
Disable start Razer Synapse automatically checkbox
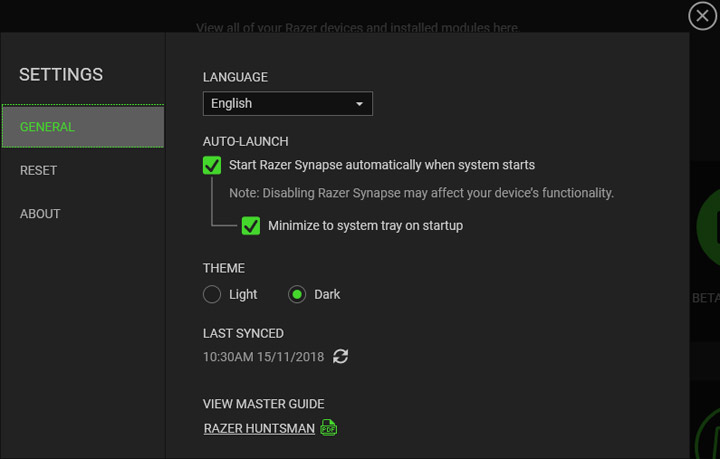(x=212, y=165)
